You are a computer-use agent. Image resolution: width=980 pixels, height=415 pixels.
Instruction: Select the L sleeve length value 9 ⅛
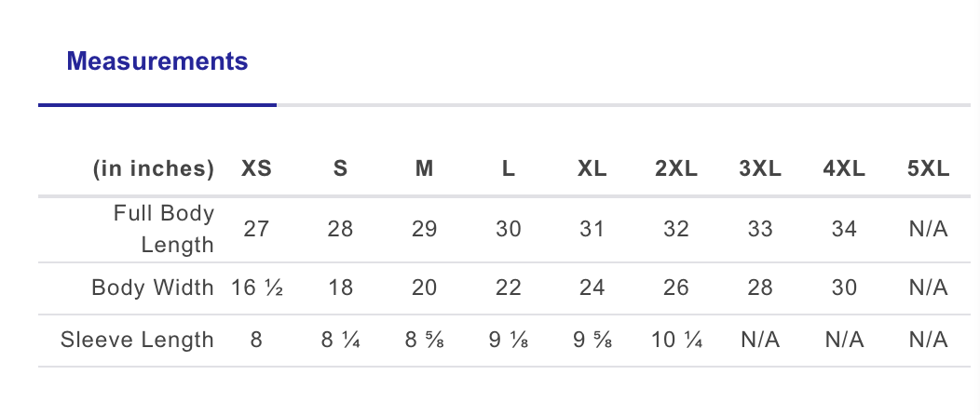point(508,341)
